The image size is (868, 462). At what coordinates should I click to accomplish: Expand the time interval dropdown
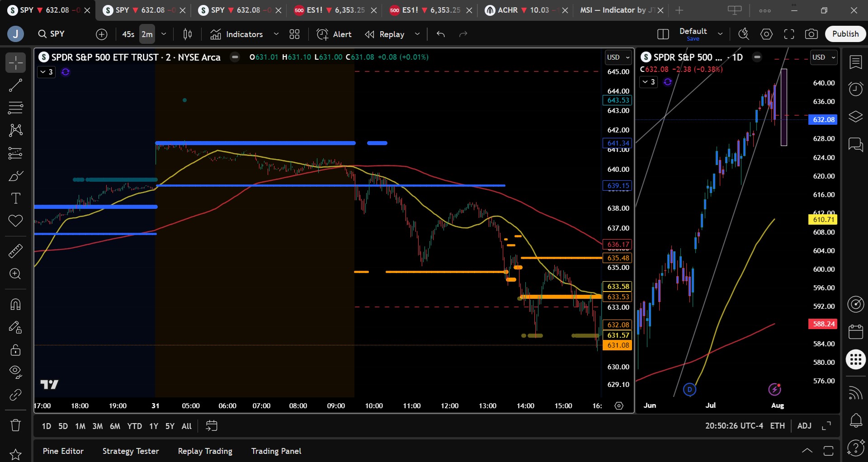click(x=164, y=34)
